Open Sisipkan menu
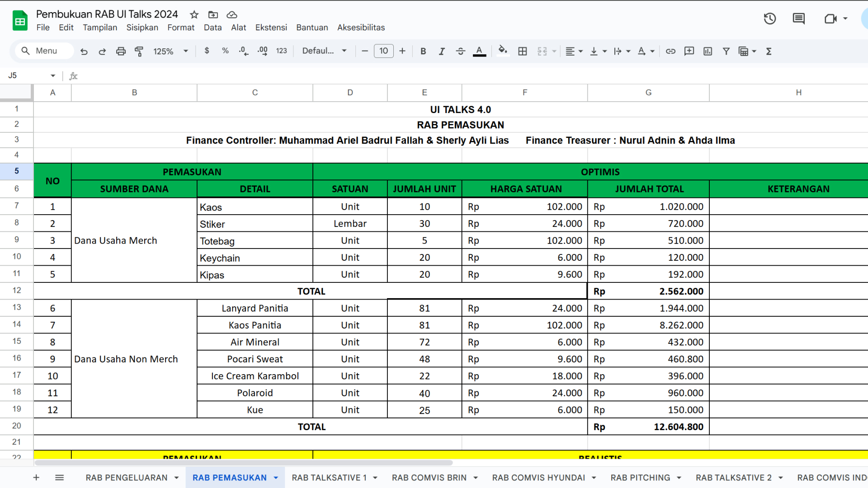868x488 pixels. pyautogui.click(x=142, y=27)
